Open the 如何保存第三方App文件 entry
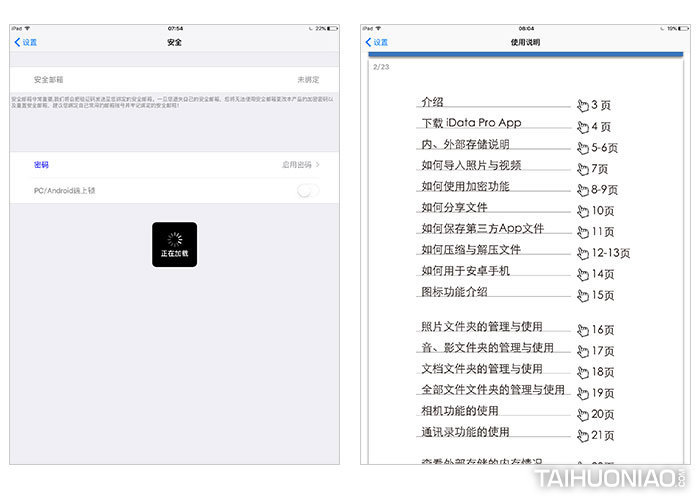Screen dimensions: 700x498 pyautogui.click(x=482, y=228)
